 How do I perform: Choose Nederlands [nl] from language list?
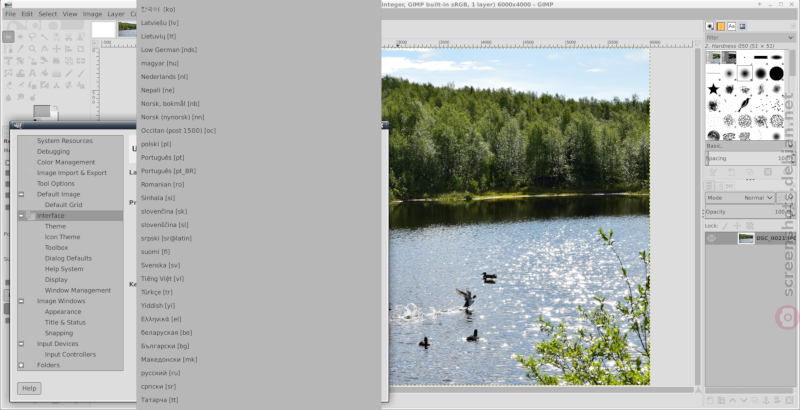164,76
